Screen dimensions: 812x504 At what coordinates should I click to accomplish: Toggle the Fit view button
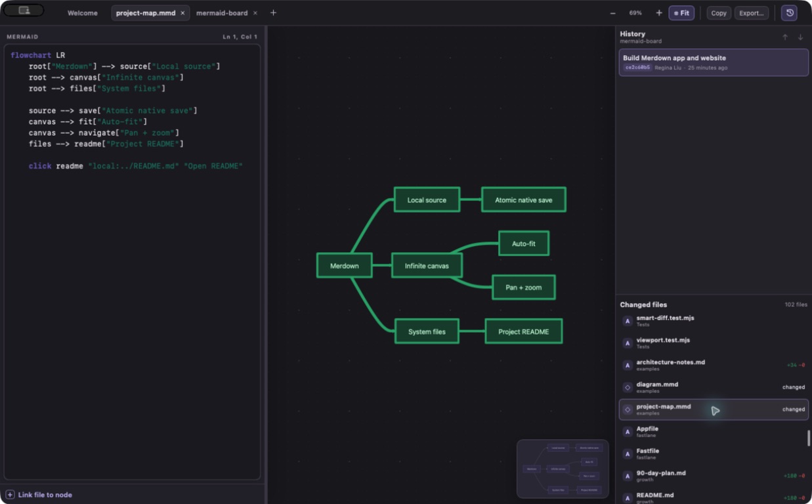[x=681, y=13]
